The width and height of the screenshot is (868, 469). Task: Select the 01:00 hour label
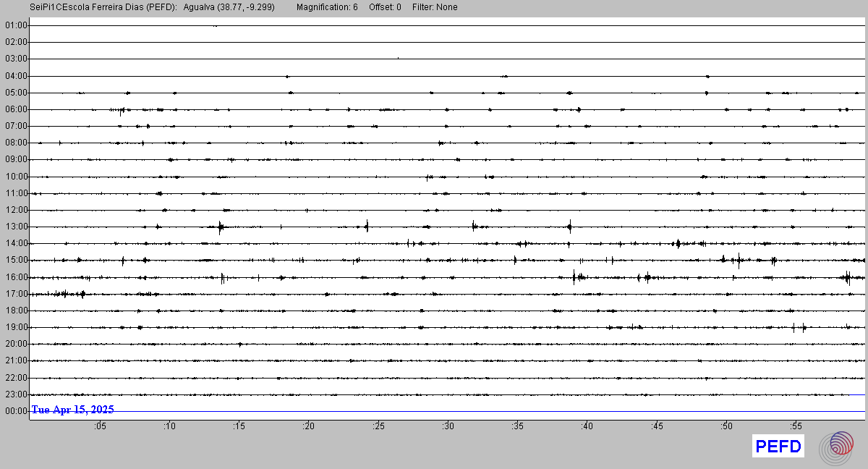(16, 25)
